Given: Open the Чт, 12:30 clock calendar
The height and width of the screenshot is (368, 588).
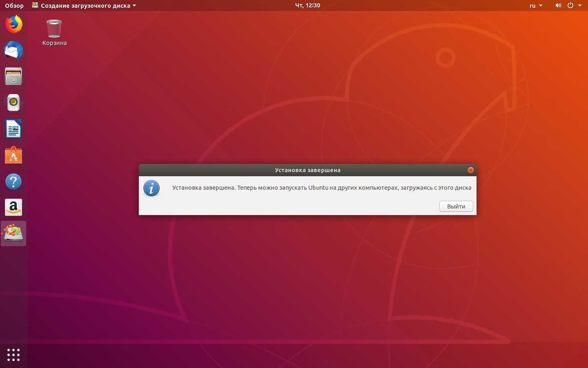Looking at the screenshot, I should coord(307,5).
